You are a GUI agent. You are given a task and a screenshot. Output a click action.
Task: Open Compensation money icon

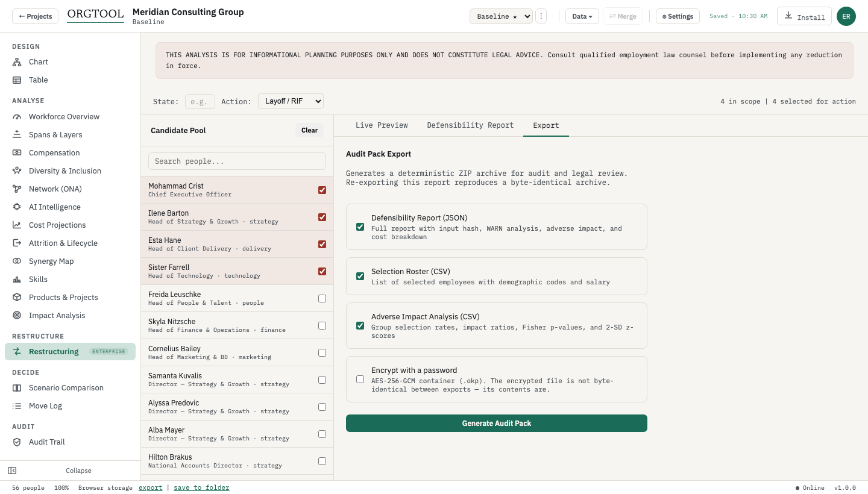(17, 153)
